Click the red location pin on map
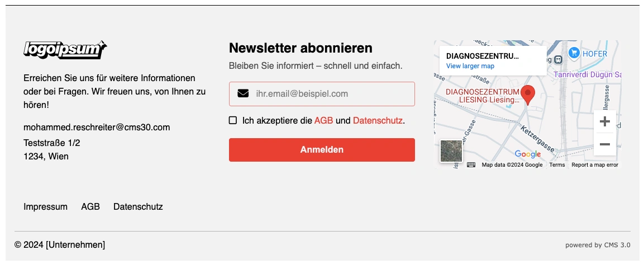This screenshot has width=644, height=264. click(528, 95)
